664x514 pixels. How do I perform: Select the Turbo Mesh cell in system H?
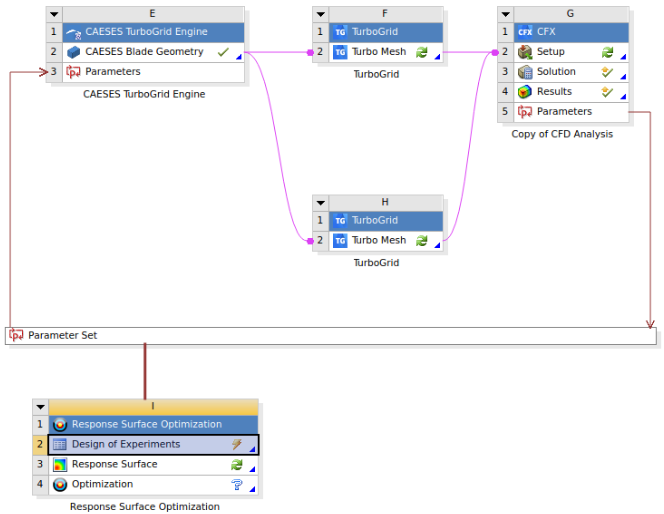click(x=386, y=240)
